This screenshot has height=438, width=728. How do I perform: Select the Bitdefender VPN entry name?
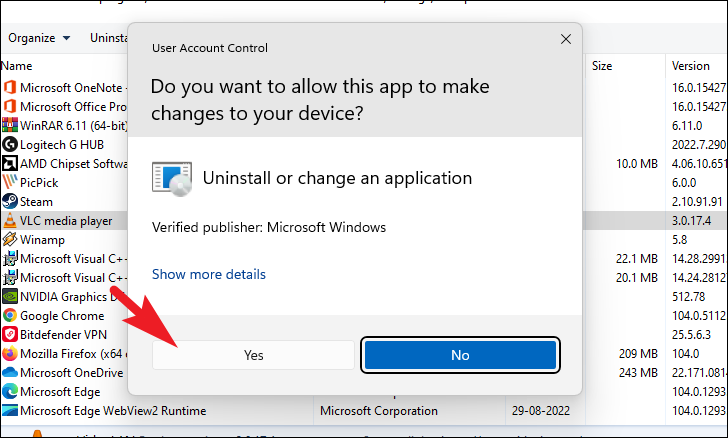click(63, 335)
